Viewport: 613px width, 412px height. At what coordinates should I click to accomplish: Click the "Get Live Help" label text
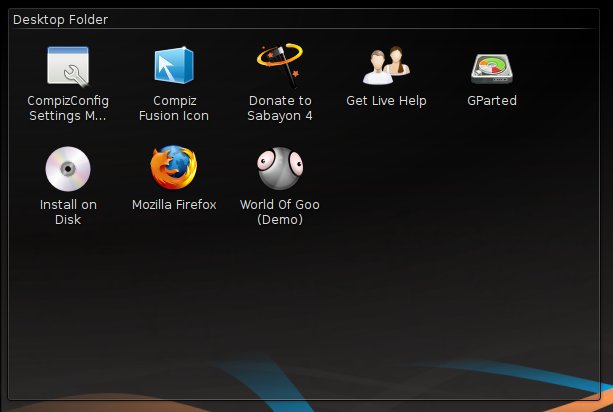386,101
